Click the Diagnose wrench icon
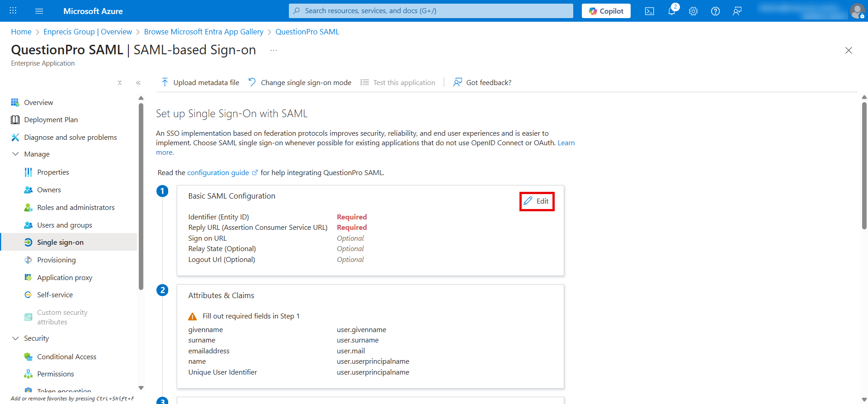The height and width of the screenshot is (404, 868). point(15,137)
